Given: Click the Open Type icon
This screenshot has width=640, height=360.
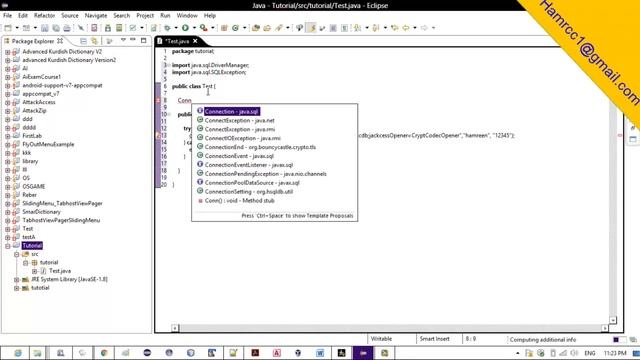Looking at the screenshot, I should [256, 28].
